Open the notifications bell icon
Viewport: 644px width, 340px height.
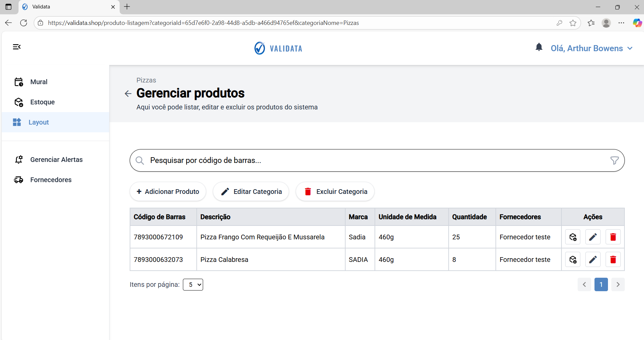[539, 47]
